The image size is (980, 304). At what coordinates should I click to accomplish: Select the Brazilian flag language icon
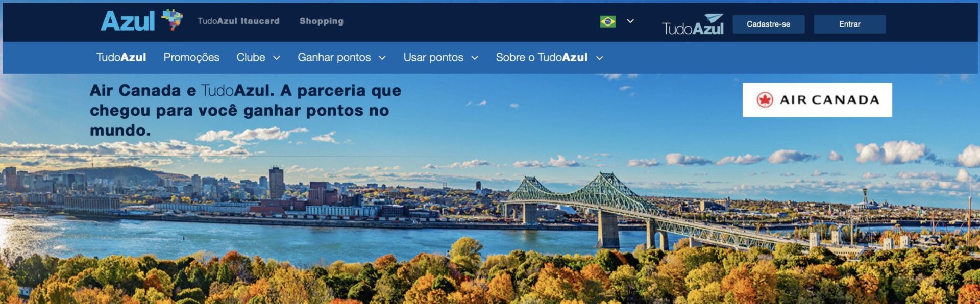pos(607,21)
